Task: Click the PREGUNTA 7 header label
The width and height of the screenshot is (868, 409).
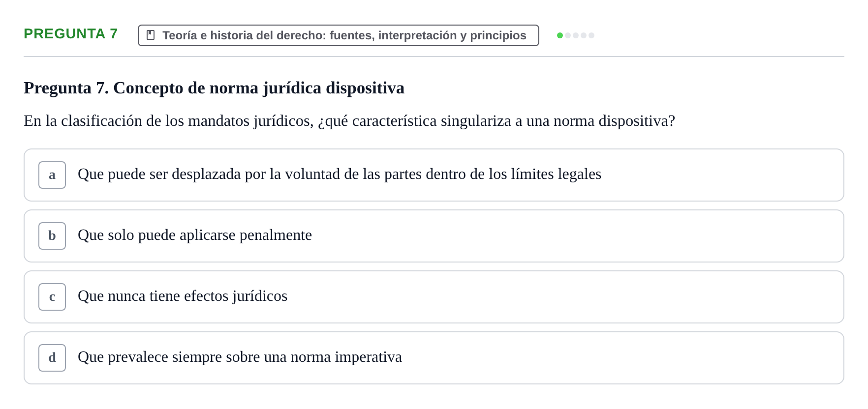Action: [x=71, y=33]
